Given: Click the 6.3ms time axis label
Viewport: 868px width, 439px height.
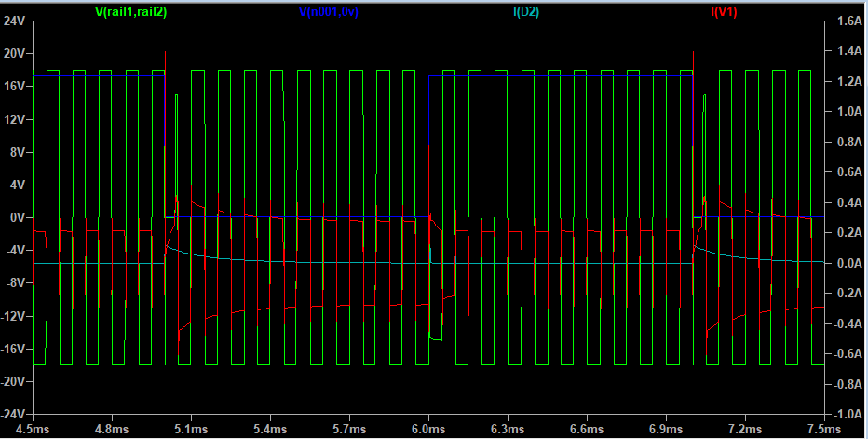Looking at the screenshot, I should point(509,429).
